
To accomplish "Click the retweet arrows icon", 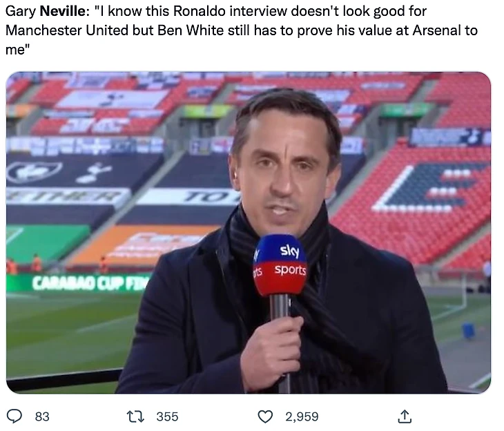I will tap(135, 416).
